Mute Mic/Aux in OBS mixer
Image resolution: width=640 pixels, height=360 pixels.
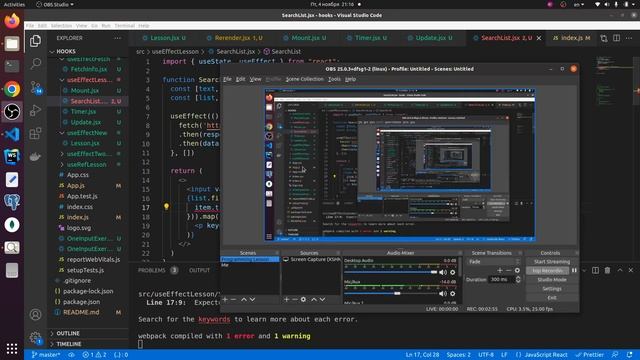coord(443,293)
